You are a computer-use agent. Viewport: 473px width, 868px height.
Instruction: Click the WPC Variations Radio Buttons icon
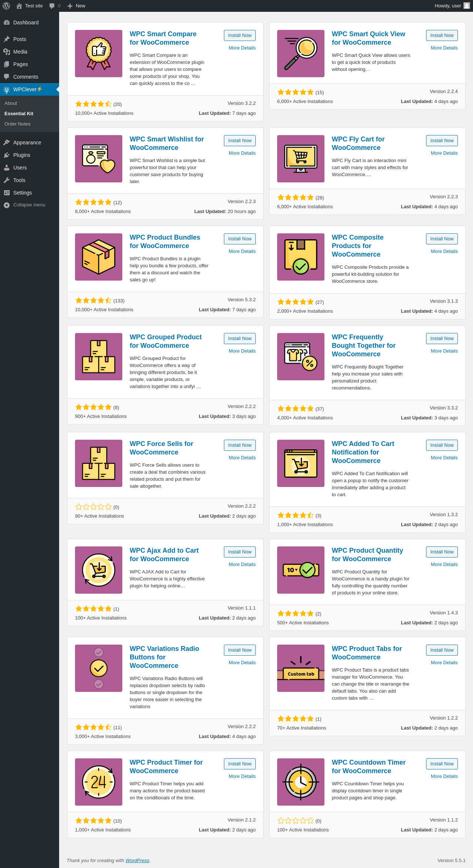coord(99,668)
